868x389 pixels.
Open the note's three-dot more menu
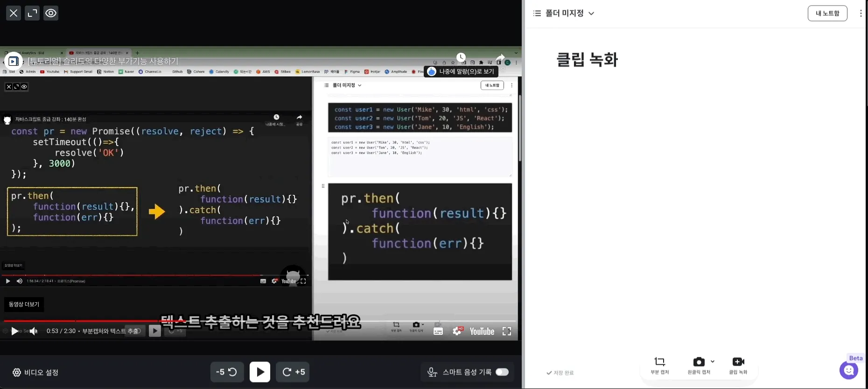861,13
